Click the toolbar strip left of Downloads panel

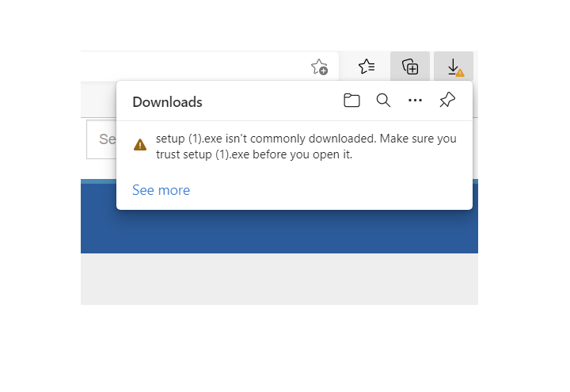click(x=98, y=99)
